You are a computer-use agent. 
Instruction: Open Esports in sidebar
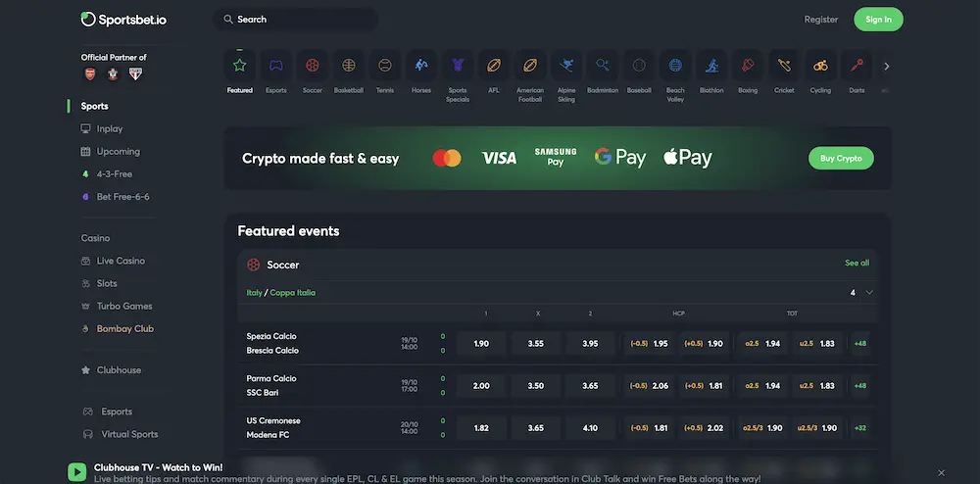(x=108, y=411)
